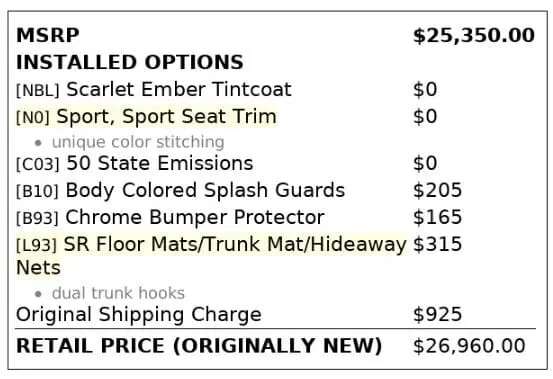This screenshot has width=553, height=379.
Task: Click the [B10] option code
Action: click(x=37, y=191)
